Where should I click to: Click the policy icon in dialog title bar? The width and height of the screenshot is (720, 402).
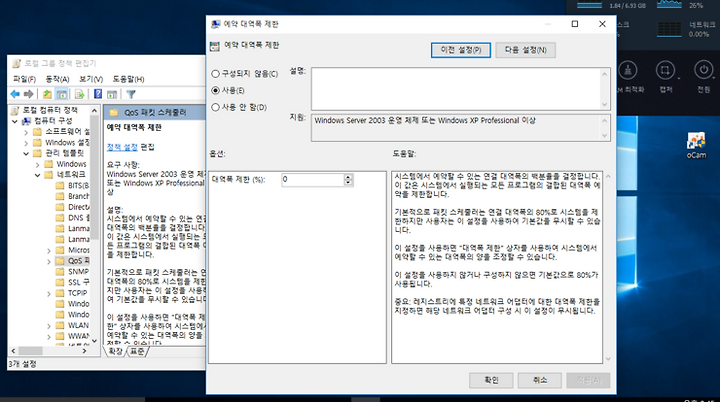coord(215,24)
